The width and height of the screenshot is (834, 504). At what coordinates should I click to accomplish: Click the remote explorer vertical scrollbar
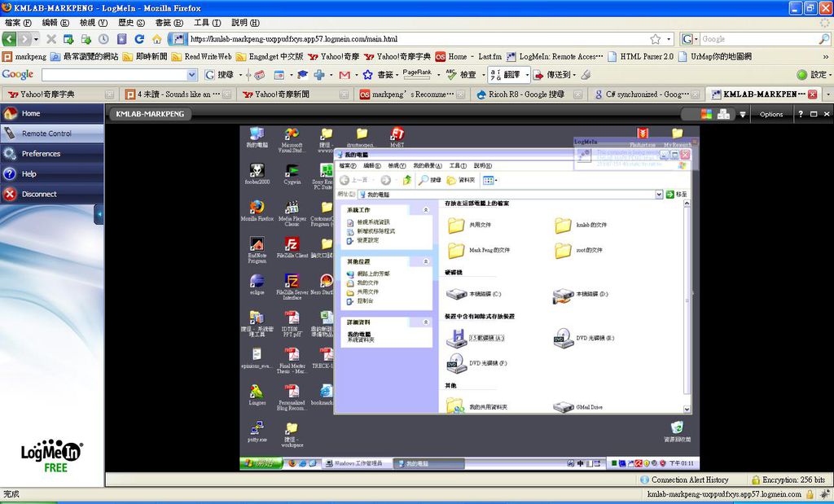[686, 306]
